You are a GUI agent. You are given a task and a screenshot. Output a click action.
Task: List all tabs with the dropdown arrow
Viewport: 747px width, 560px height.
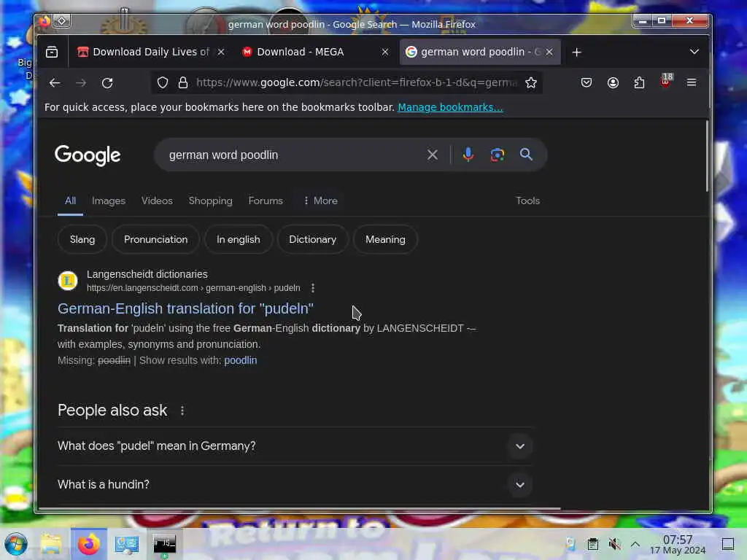(694, 52)
